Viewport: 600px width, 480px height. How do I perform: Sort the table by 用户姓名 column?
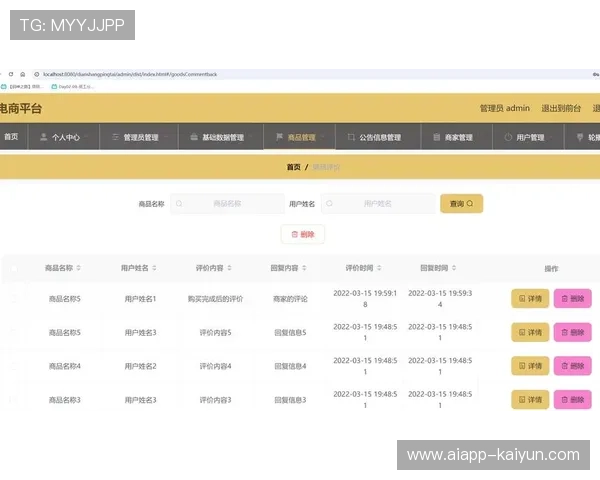click(154, 268)
